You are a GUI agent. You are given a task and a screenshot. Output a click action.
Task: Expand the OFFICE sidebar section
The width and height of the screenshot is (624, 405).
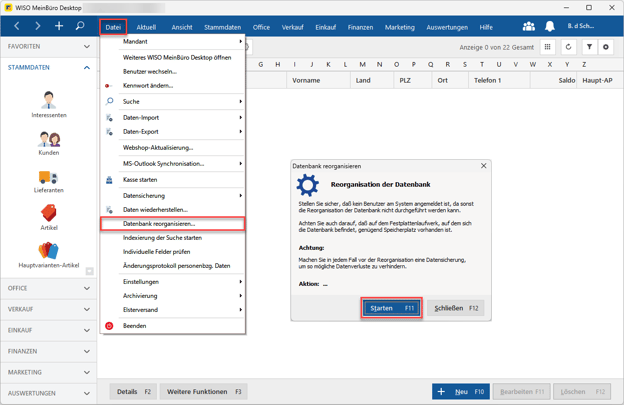pos(48,288)
